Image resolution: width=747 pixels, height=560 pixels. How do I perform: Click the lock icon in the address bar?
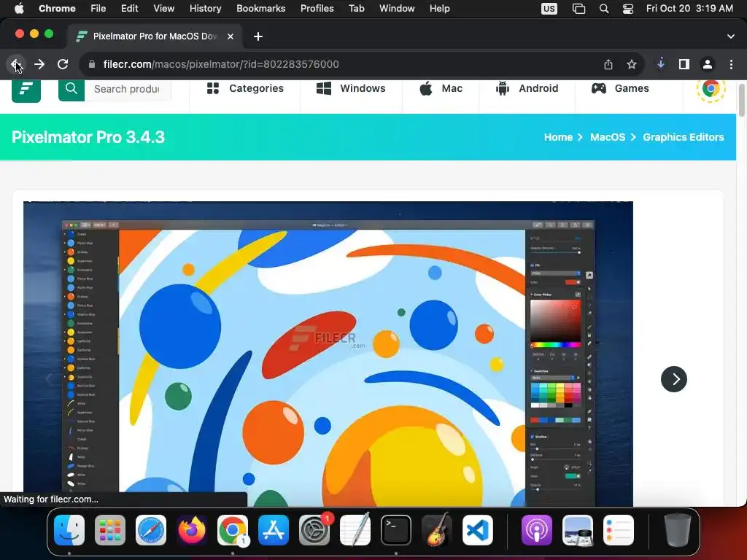(x=92, y=64)
